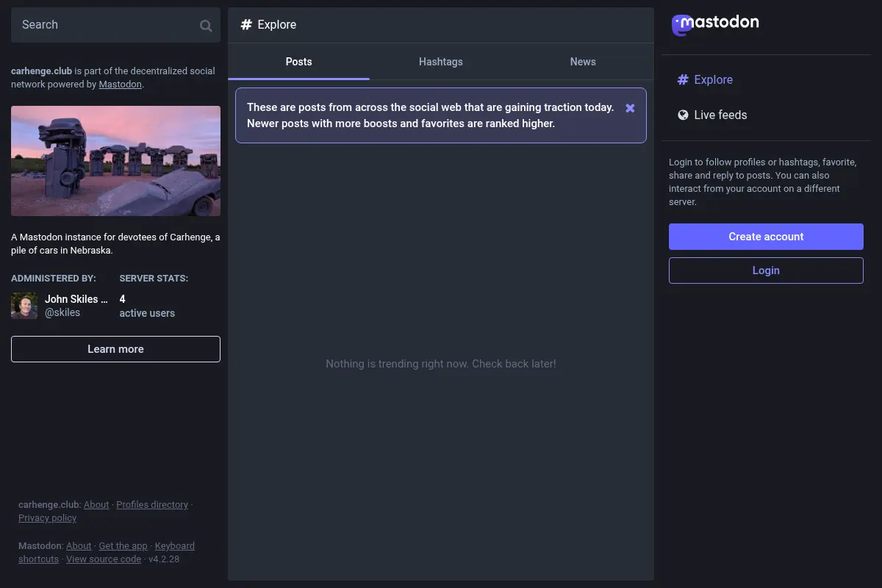Image resolution: width=882 pixels, height=588 pixels.
Task: Click the Explore column header title
Action: click(277, 25)
